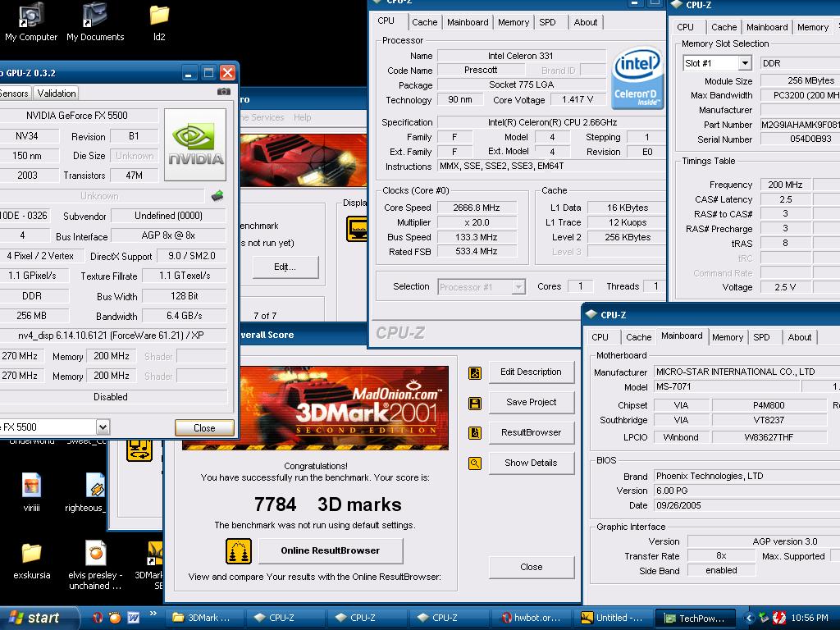Switch to TechPow... taskbar item

click(x=695, y=618)
